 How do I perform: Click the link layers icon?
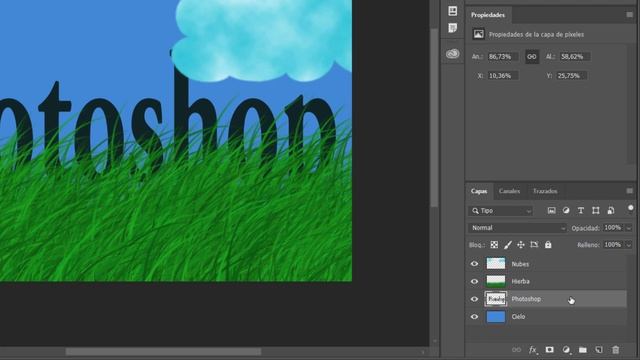point(516,350)
